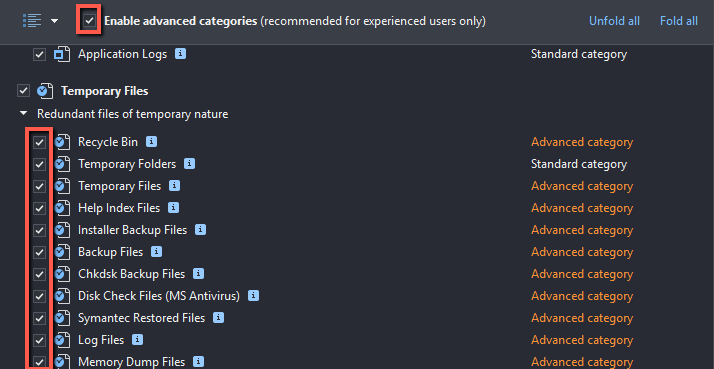Collapse Redundant files of temporary nature section
Screen dimensions: 714x369
24,113
